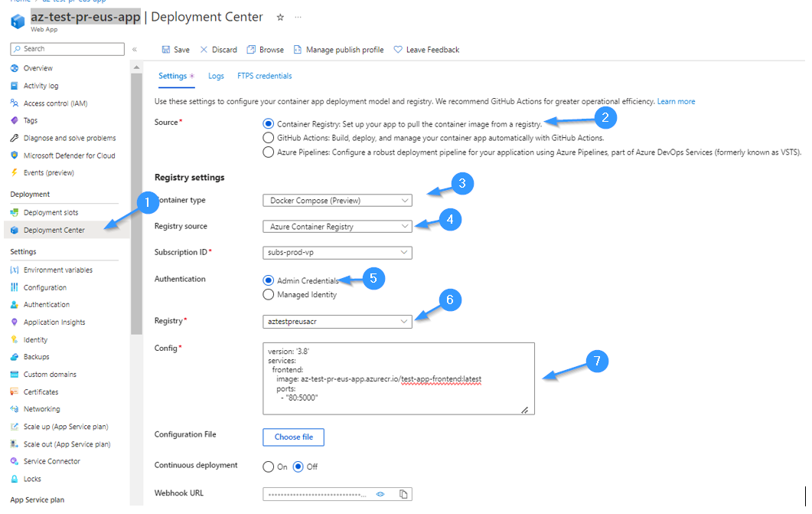The height and width of the screenshot is (514, 812).
Task: Open Registry aztestpreusacr dropdown
Action: pyautogui.click(x=338, y=321)
